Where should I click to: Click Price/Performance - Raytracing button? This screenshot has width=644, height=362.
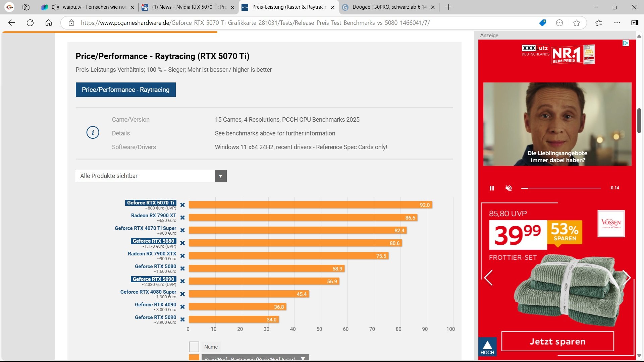click(x=125, y=89)
